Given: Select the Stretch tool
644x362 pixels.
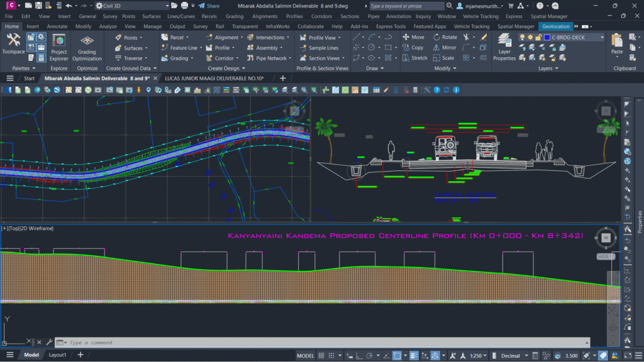Looking at the screenshot, I should click(x=414, y=58).
